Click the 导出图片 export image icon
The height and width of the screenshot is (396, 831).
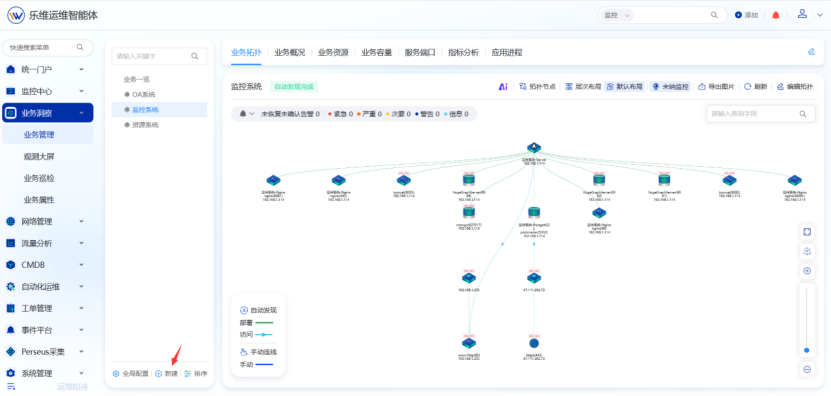(x=702, y=86)
